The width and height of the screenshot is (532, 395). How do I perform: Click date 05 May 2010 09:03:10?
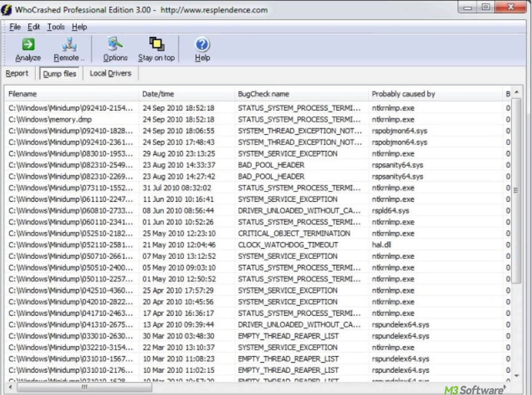(x=179, y=268)
